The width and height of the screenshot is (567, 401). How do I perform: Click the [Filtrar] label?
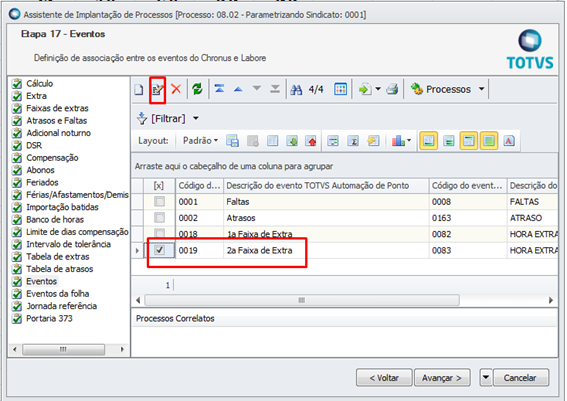click(x=168, y=118)
